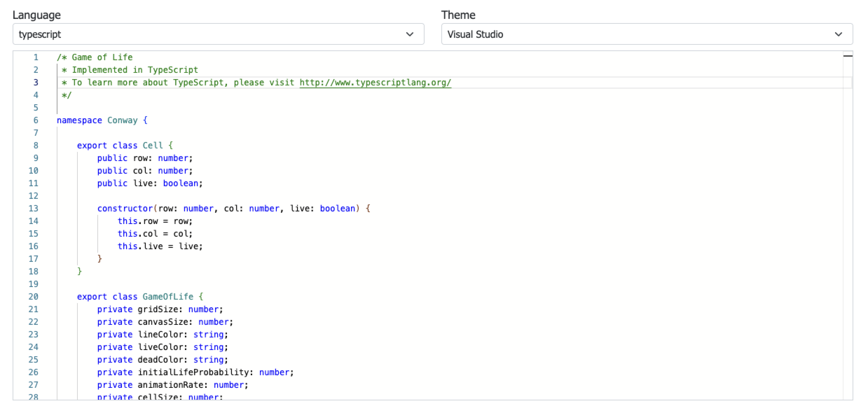868x413 pixels.
Task: Open the typescriptlang.org link in comment
Action: pyautogui.click(x=375, y=83)
